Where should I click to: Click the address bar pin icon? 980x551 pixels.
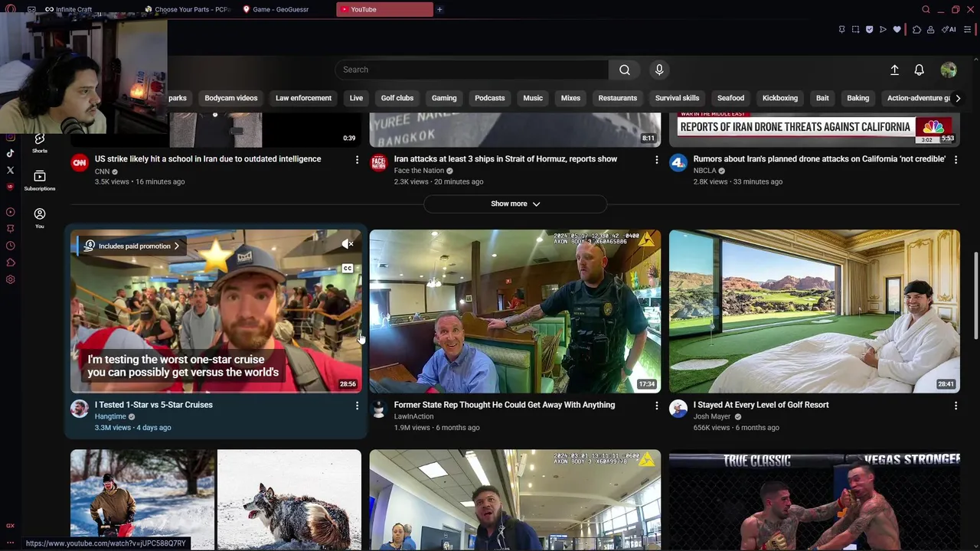click(841, 29)
